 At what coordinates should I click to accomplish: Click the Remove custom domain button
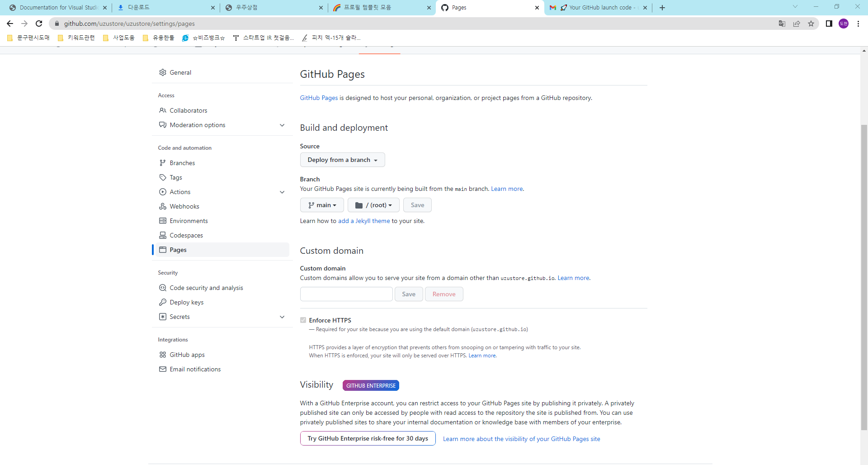pyautogui.click(x=444, y=294)
